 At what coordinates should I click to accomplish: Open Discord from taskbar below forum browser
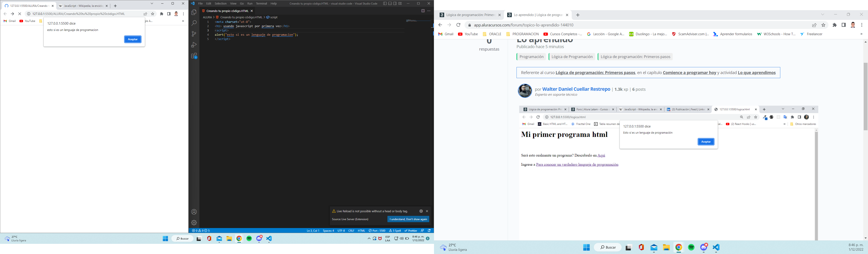(704, 247)
